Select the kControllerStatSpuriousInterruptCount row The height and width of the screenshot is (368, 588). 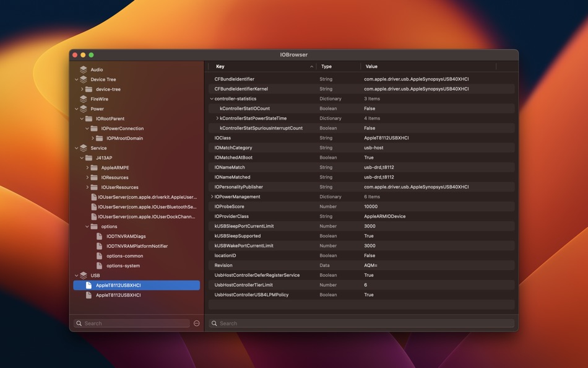tap(361, 128)
